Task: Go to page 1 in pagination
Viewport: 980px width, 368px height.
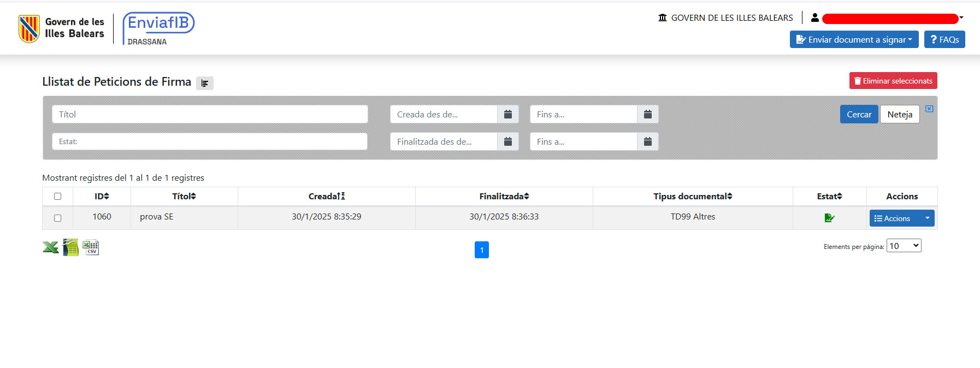Action: coord(482,250)
